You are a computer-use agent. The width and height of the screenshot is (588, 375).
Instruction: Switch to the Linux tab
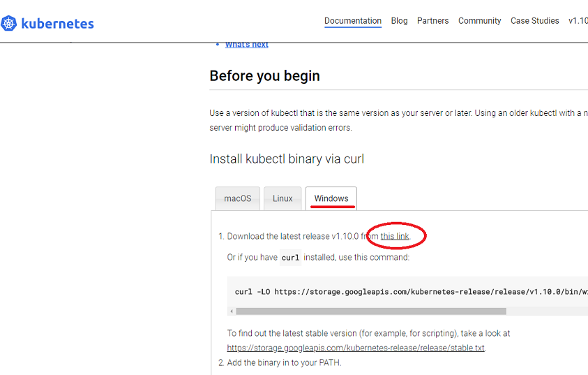(282, 198)
